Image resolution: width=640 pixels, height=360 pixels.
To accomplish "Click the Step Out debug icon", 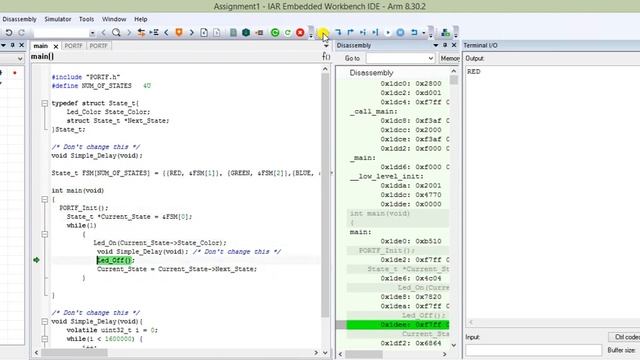I will pos(350,32).
